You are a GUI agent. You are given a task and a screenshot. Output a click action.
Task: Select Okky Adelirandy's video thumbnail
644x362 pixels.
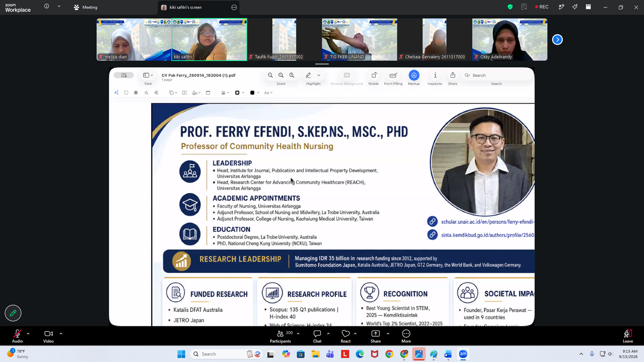click(x=510, y=39)
